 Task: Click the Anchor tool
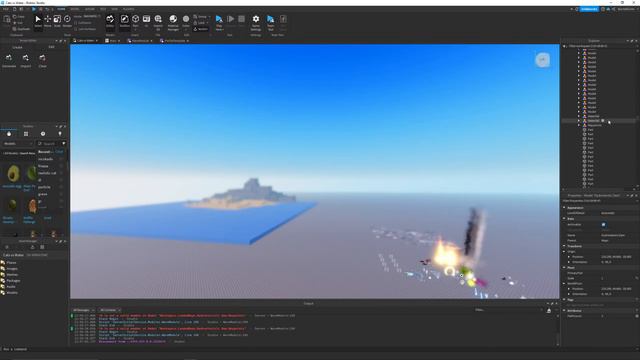tap(201, 29)
